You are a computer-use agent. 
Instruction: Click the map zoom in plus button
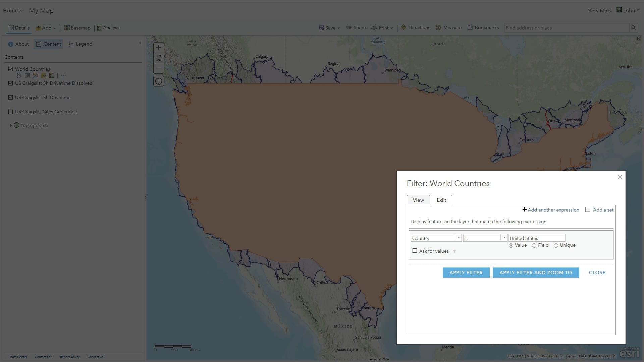pos(159,47)
